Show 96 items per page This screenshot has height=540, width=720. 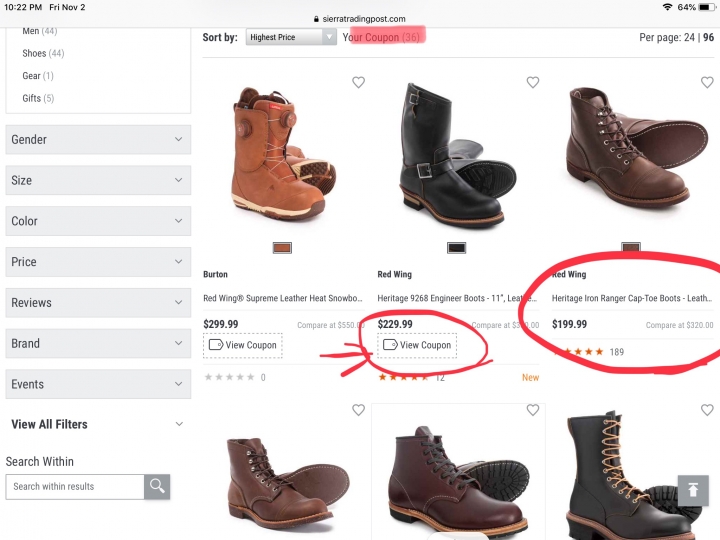tap(709, 37)
